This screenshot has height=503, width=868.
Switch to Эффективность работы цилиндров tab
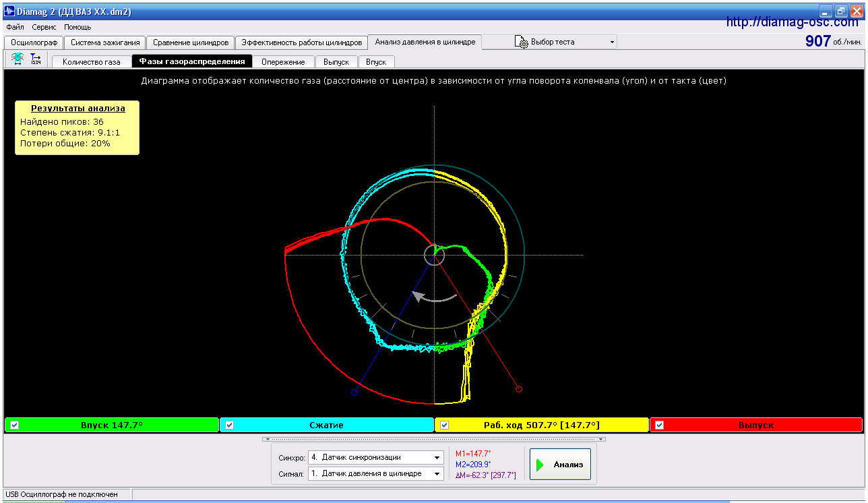tap(302, 42)
